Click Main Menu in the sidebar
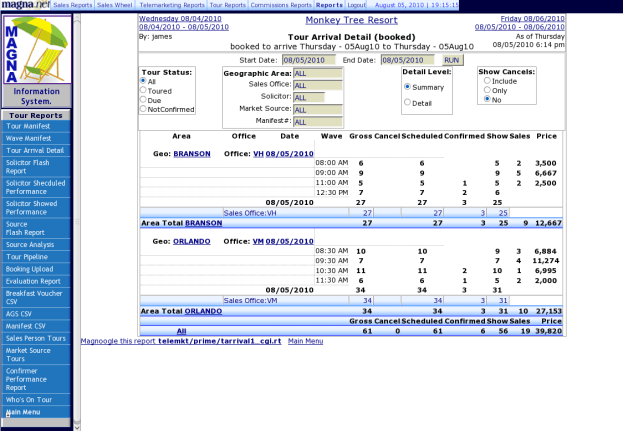The image size is (623, 431). click(36, 412)
